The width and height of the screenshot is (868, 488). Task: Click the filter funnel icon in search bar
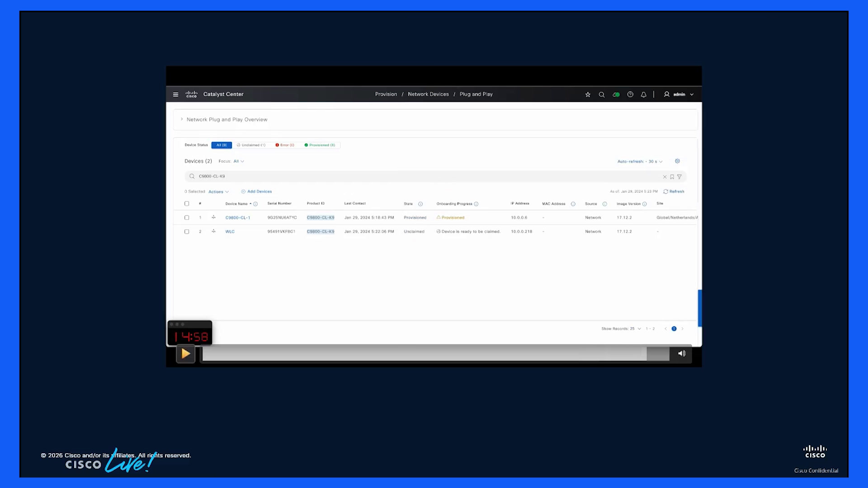679,177
